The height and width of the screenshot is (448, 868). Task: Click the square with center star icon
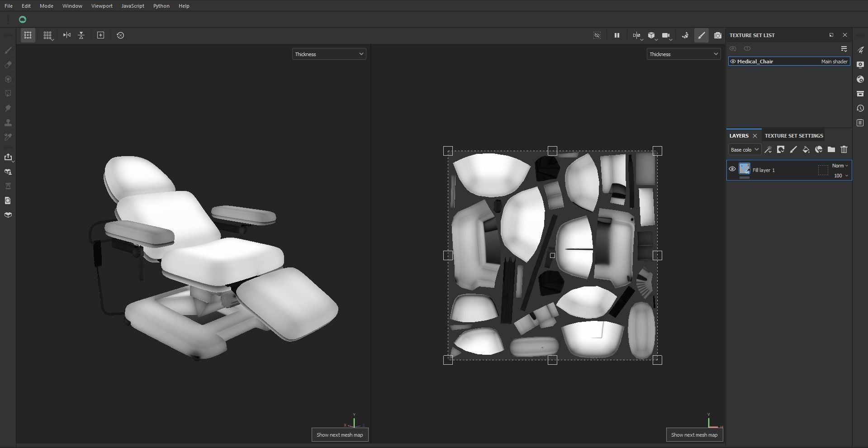point(101,35)
